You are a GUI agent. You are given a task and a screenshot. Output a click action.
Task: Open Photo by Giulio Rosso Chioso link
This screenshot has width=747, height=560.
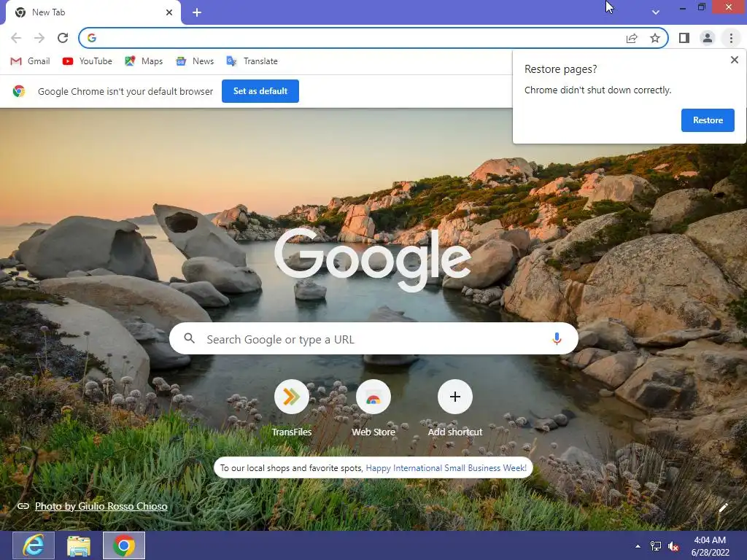[101, 506]
